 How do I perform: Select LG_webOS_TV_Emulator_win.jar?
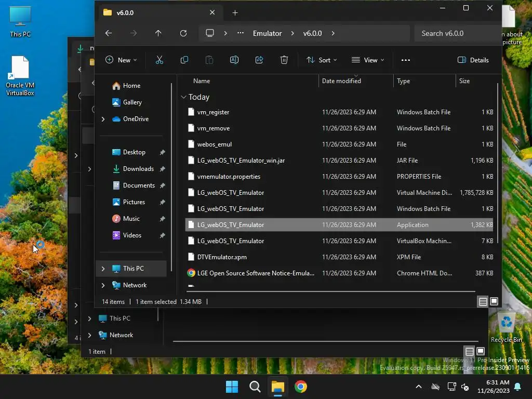(x=339, y=161)
